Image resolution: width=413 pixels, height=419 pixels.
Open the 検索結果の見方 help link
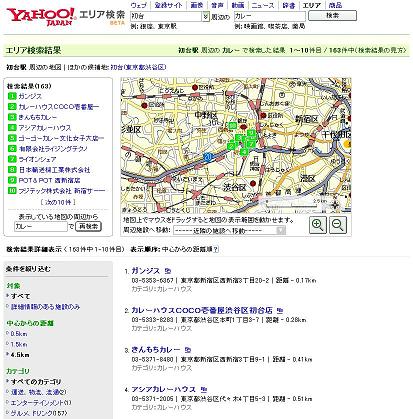click(382, 50)
